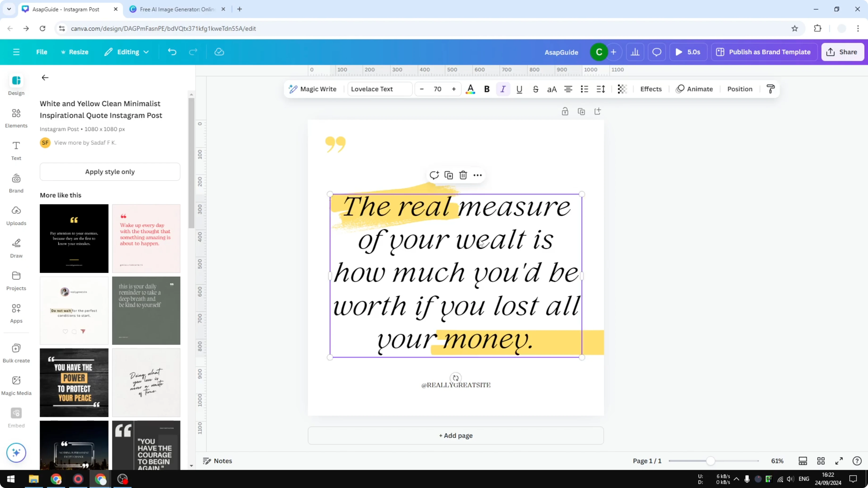
Task: Decrease font size with minus button
Action: click(421, 89)
